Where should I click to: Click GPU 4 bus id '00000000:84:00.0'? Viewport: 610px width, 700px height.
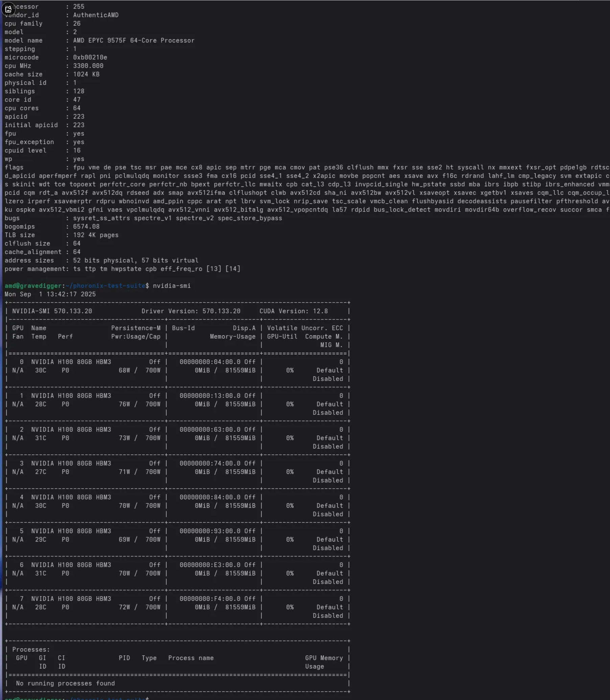click(210, 497)
